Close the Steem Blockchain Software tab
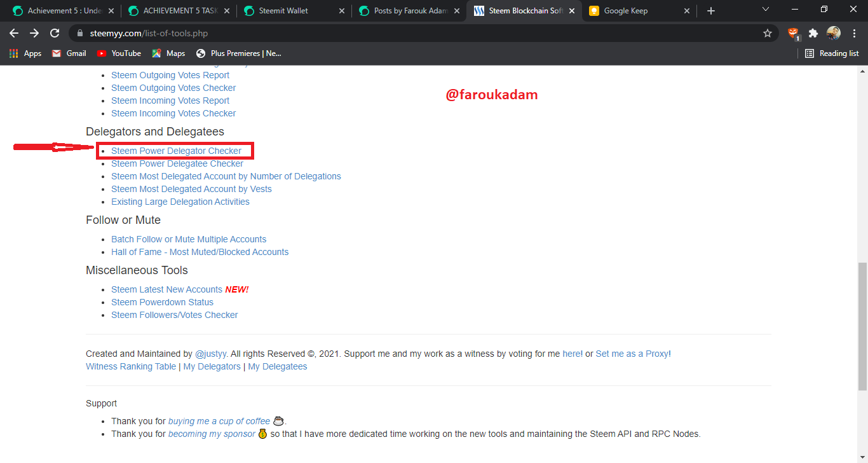Viewport: 868px width, 463px height. [572, 11]
